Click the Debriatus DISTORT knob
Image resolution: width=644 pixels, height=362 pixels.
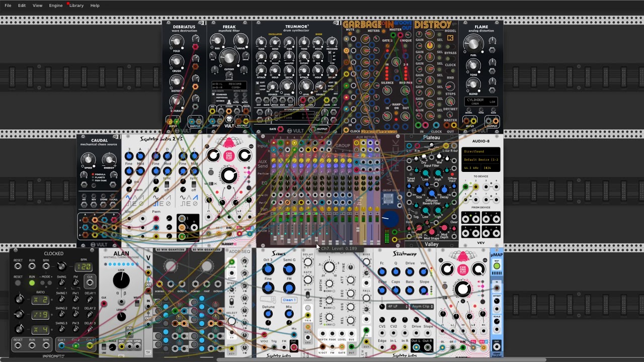177,81
